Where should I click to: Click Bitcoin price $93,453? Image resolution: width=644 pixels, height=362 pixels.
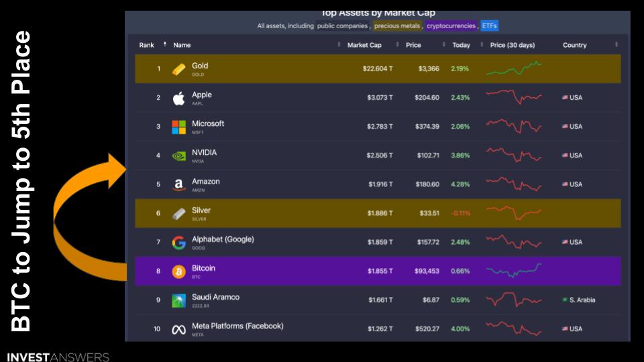427,271
